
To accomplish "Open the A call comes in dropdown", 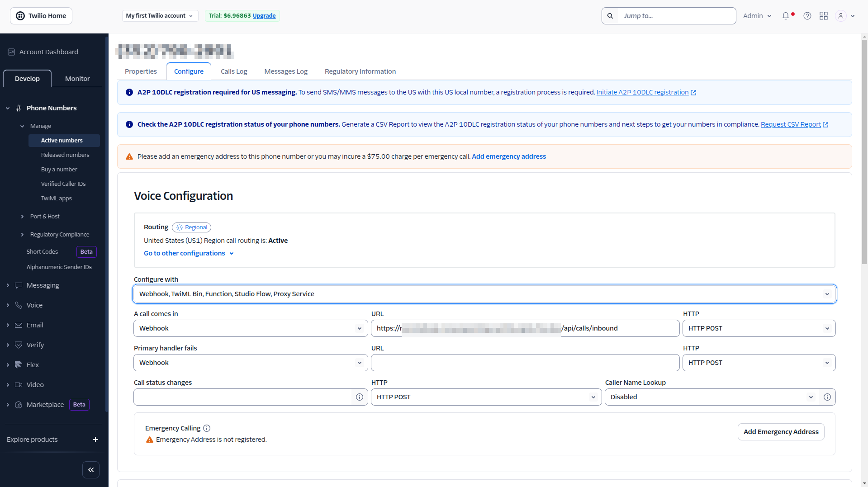I will 251,328.
